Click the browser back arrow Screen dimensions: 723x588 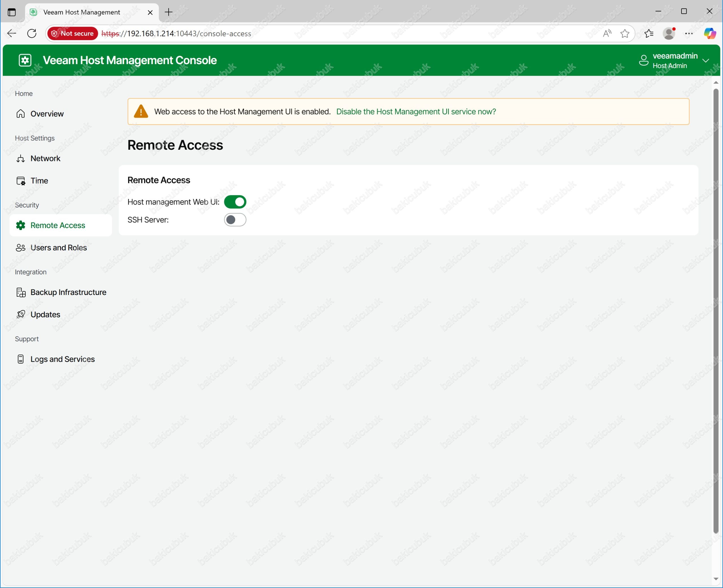click(x=12, y=33)
